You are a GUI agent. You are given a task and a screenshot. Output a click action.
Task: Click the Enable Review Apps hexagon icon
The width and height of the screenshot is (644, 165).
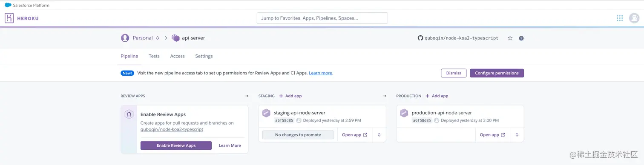[x=129, y=114]
